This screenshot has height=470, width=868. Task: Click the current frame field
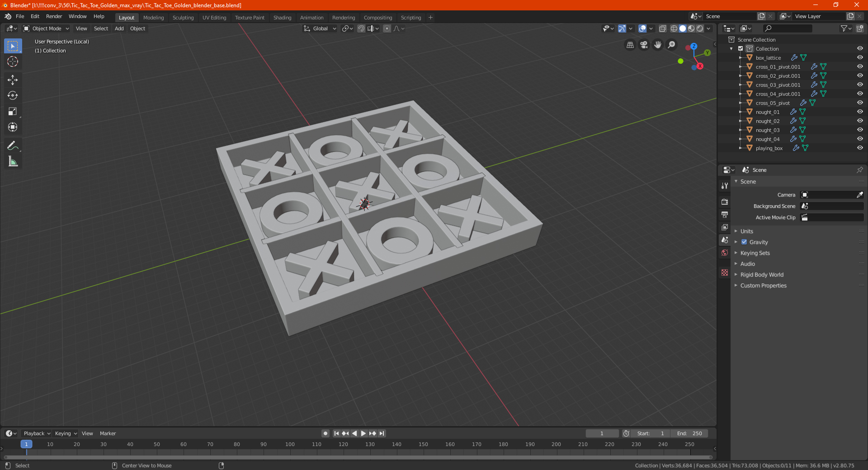602,433
